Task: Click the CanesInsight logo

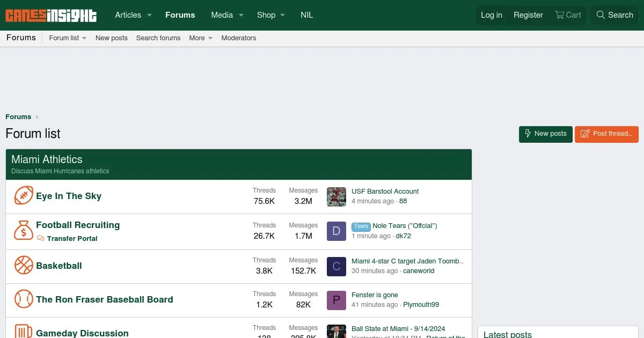Action: click(51, 16)
